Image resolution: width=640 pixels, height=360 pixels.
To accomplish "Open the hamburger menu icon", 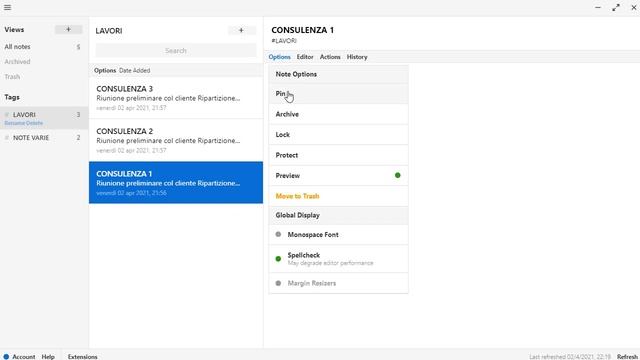I will pyautogui.click(x=7, y=7).
